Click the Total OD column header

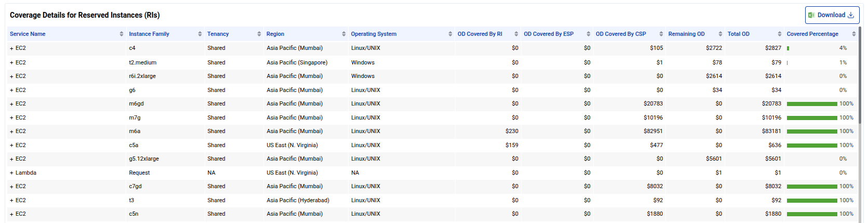738,34
